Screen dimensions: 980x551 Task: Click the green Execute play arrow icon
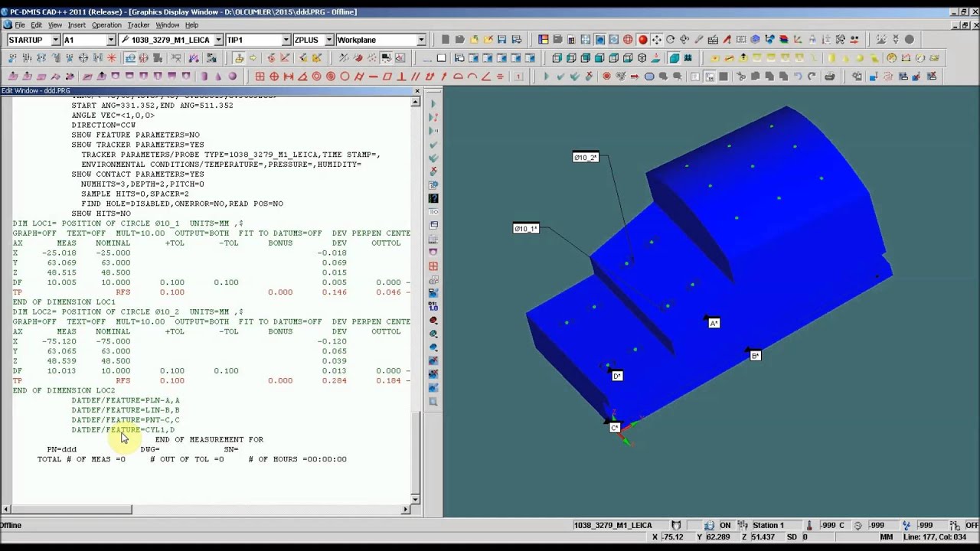(546, 77)
